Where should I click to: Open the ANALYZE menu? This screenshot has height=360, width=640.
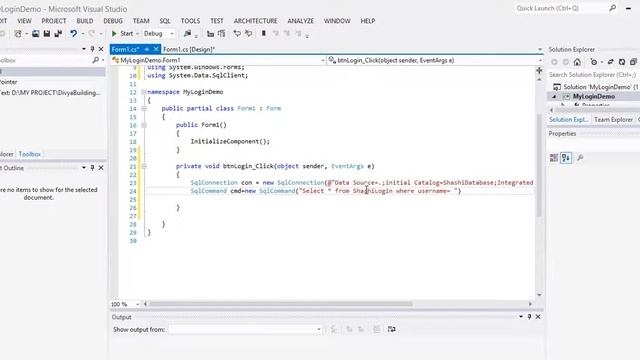[x=300, y=21]
